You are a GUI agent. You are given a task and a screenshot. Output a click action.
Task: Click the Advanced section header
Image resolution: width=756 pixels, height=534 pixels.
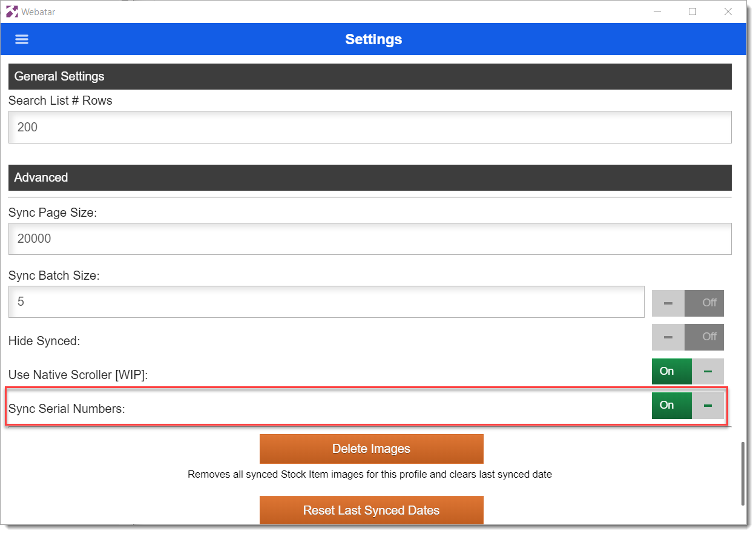370,177
